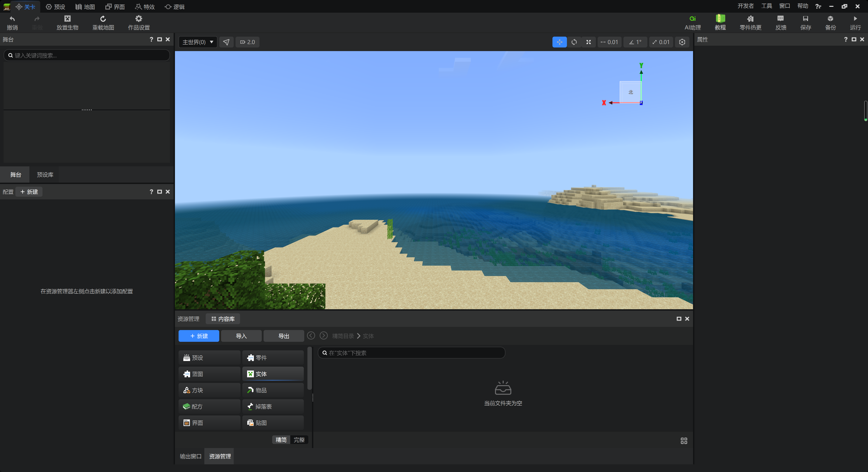Open the angle snap 1° selector
868x472 pixels.
point(635,42)
